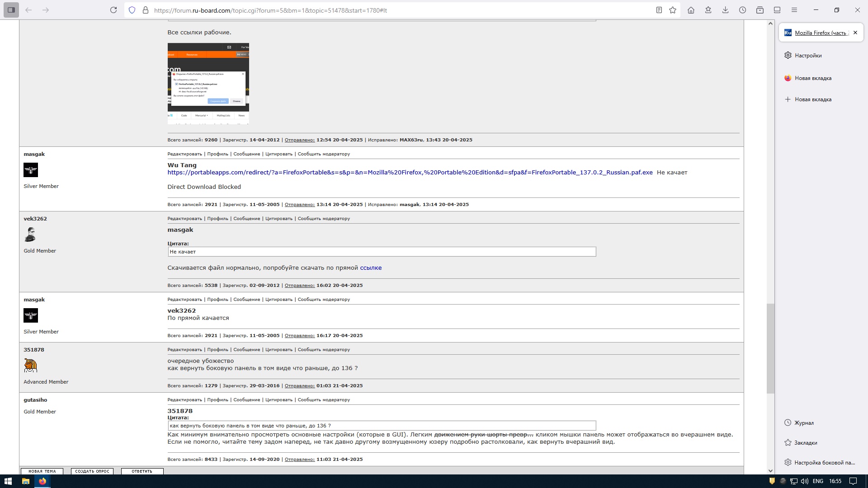This screenshot has height=488, width=868.
Task: Click the URL address bar
Action: tap(402, 10)
